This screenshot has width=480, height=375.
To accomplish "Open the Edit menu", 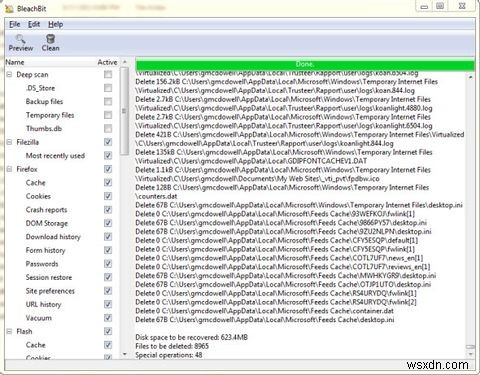I will [34, 24].
